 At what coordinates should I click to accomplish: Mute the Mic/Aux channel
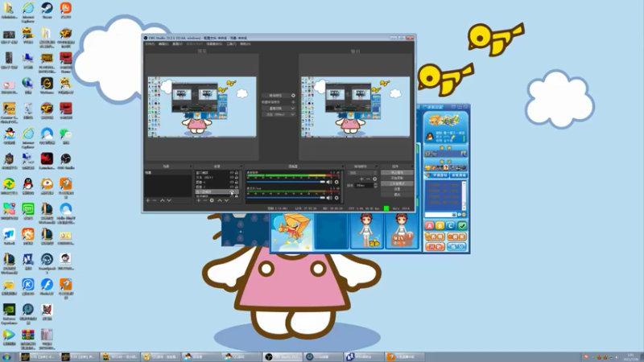pyautogui.click(x=329, y=197)
